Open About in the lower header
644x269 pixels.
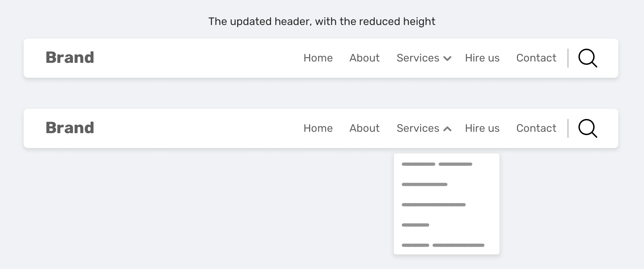click(365, 128)
